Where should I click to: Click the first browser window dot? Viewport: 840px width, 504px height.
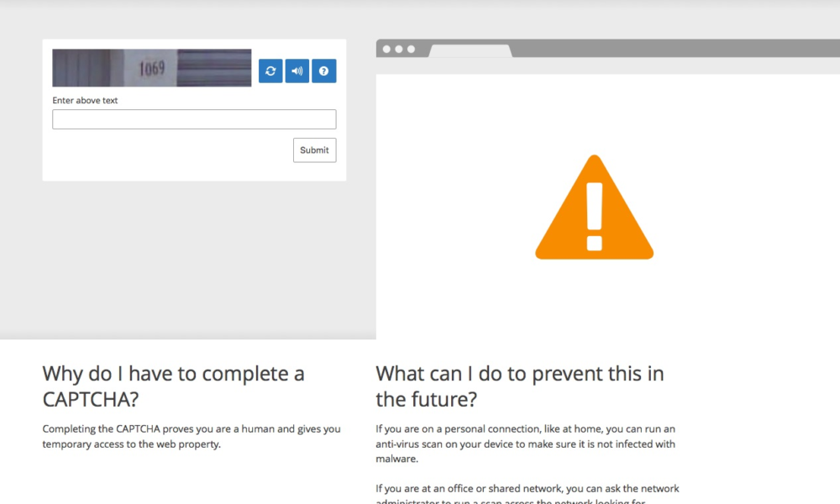[387, 49]
